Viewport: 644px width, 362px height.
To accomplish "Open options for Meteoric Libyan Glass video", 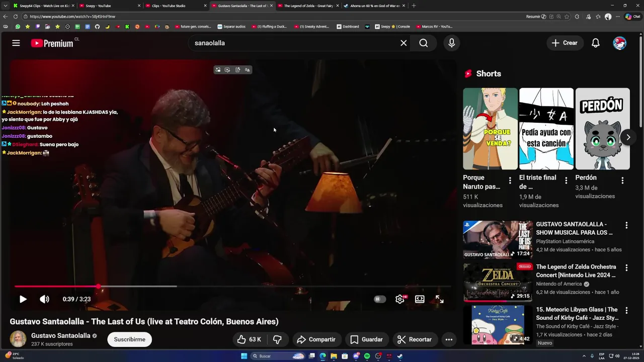I will click(x=626, y=311).
